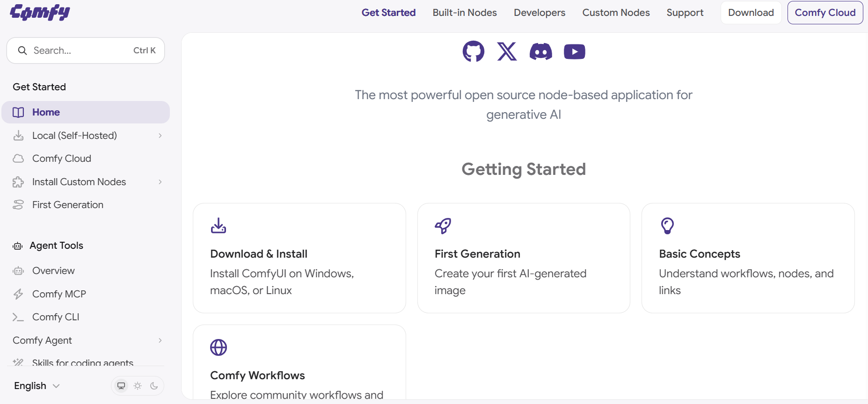Open the GitHub icon link

point(473,51)
